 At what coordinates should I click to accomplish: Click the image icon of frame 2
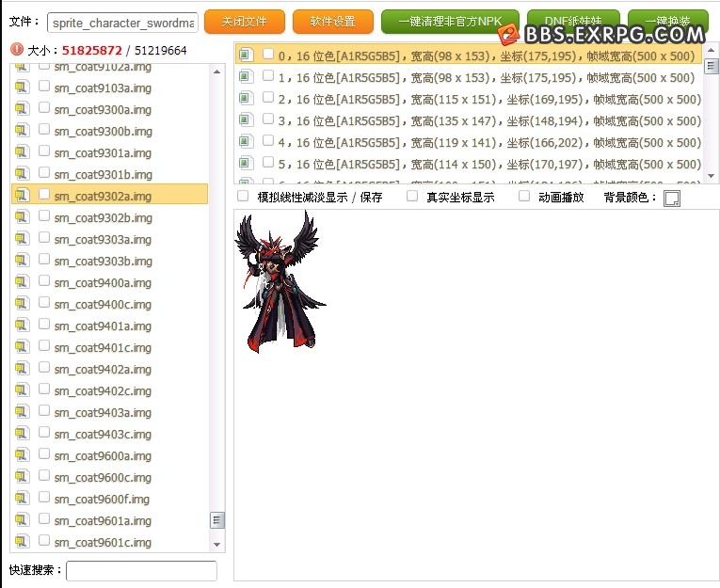247,98
